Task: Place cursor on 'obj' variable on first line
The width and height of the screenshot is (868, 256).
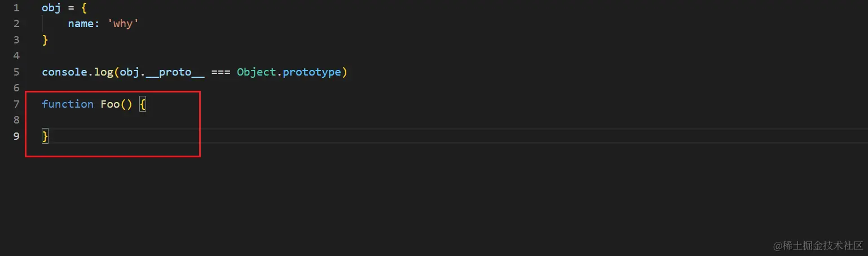Action: coord(51,8)
